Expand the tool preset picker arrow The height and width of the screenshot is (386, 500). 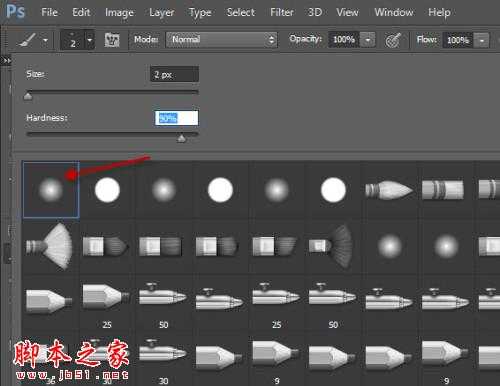(x=45, y=40)
